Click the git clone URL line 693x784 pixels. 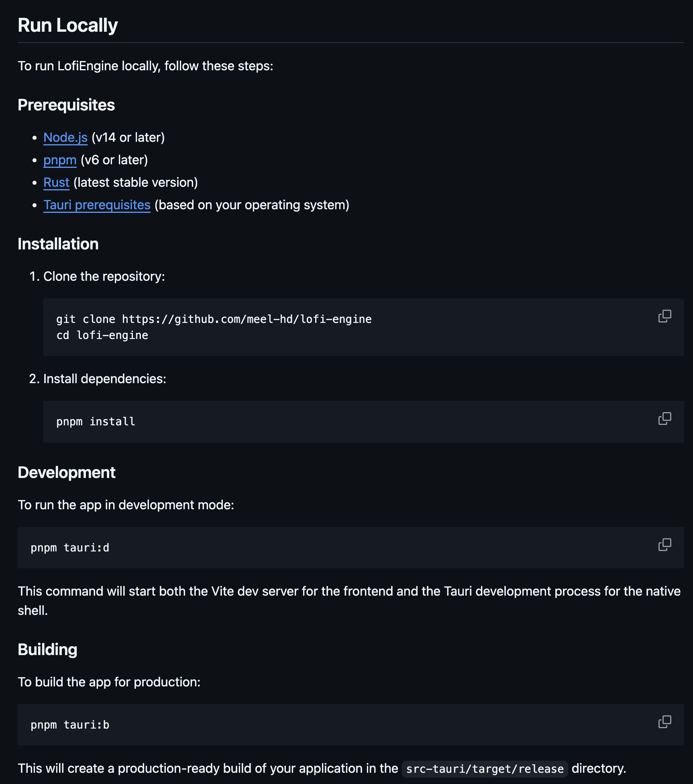pyautogui.click(x=214, y=319)
